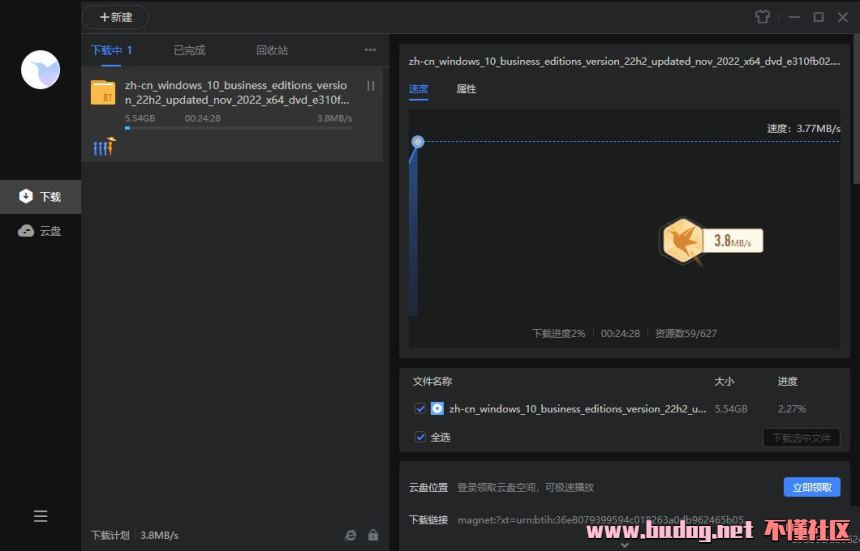
Task: Click the BT folder icon of task
Action: 103,93
